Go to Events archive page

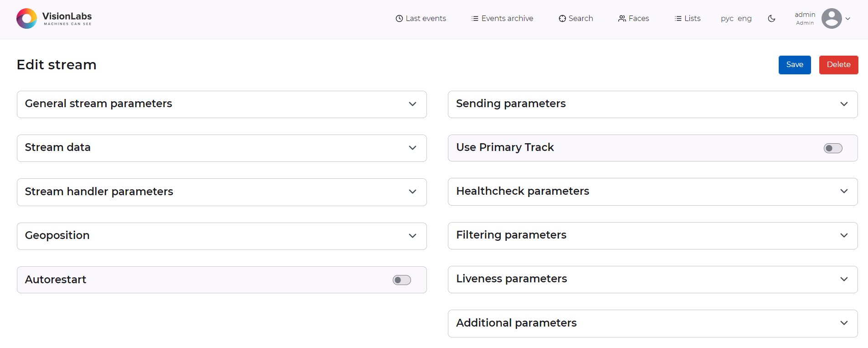[507, 19]
